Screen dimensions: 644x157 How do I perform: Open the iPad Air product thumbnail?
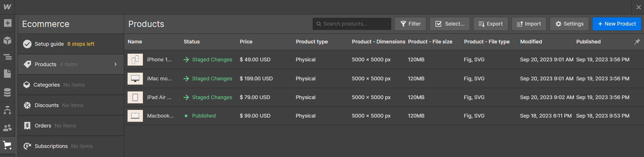point(135,97)
